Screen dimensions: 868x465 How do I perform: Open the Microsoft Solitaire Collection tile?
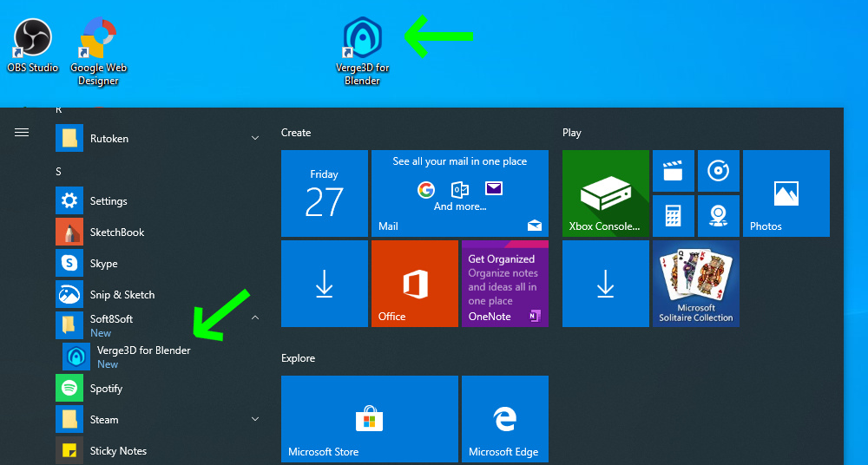tap(696, 284)
